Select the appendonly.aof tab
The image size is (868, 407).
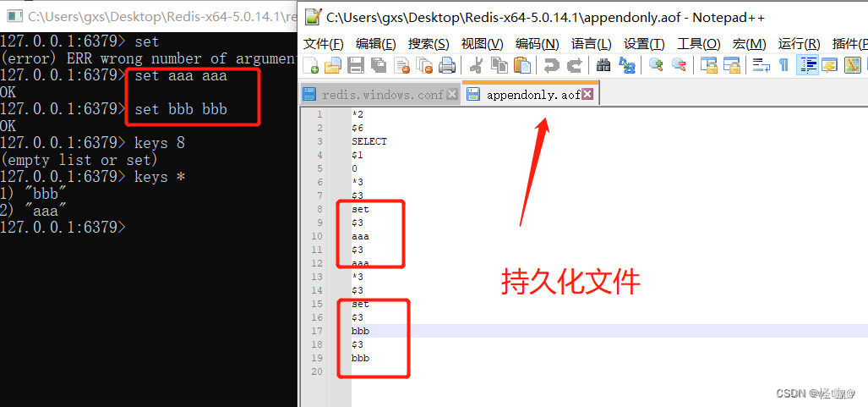pos(530,93)
